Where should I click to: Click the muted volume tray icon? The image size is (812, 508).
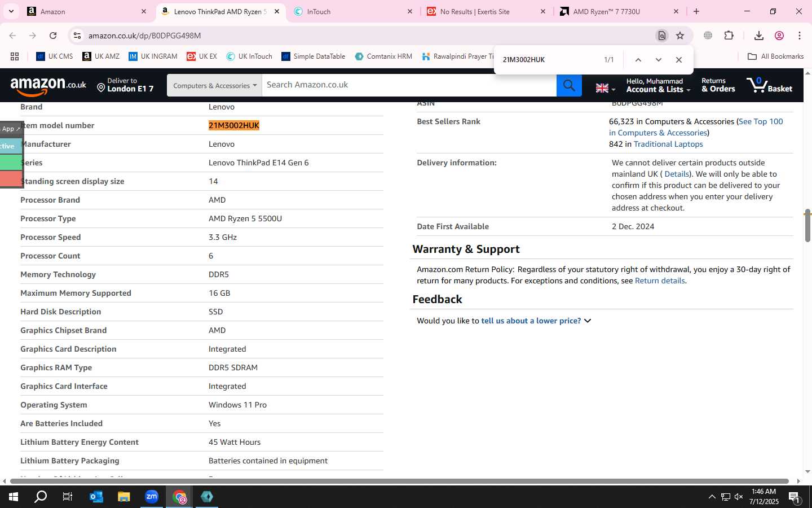[739, 497]
